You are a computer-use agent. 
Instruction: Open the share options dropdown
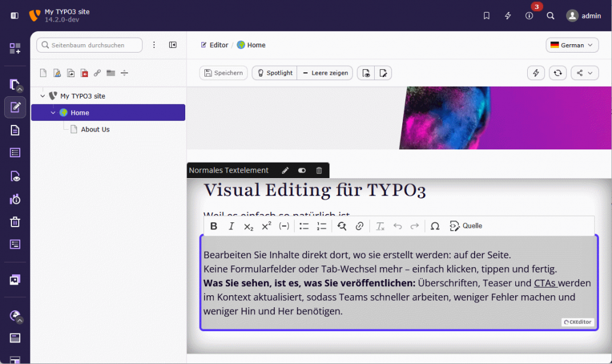[585, 72]
